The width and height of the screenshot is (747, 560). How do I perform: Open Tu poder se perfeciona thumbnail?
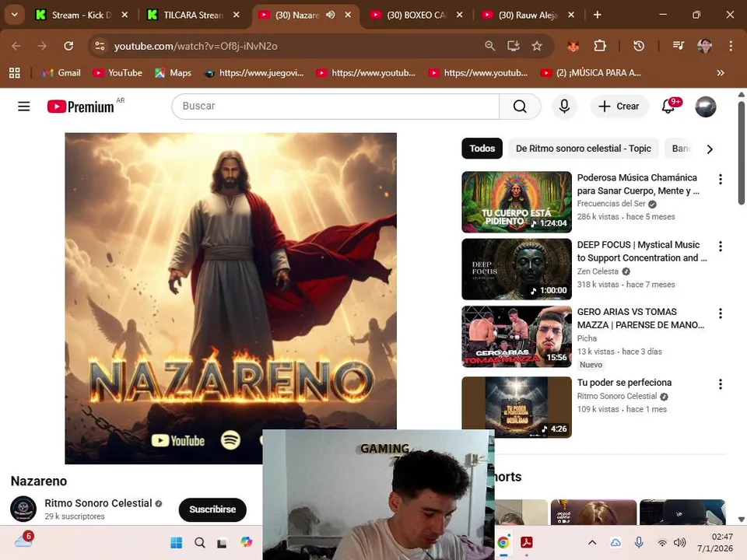pos(517,407)
